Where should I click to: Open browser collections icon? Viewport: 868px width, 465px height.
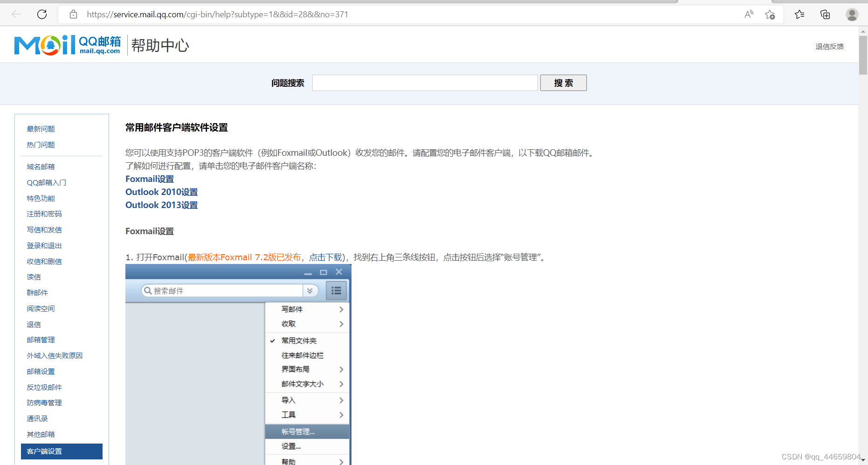(825, 14)
